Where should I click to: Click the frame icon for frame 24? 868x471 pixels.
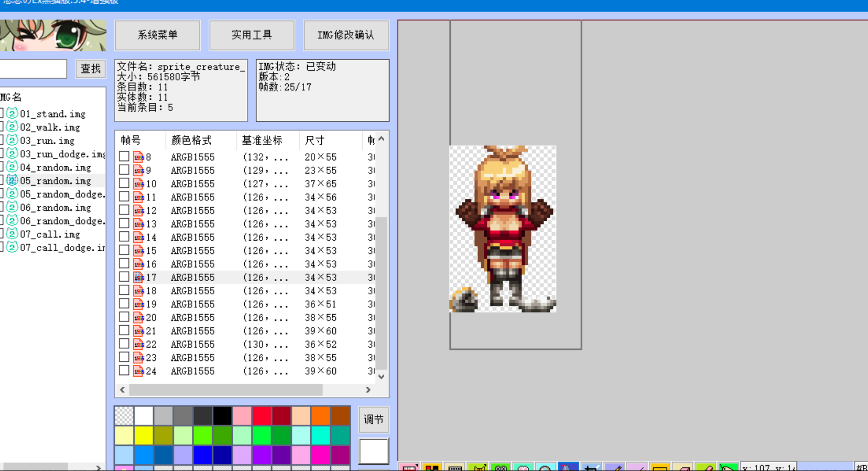(138, 371)
